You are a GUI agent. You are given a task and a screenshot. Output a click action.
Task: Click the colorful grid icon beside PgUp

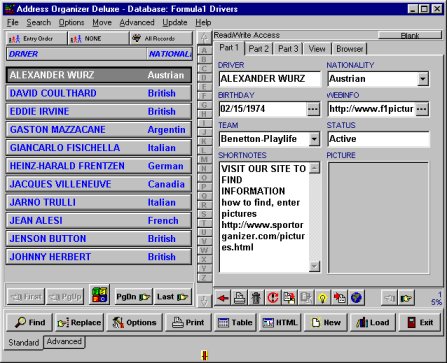(x=99, y=295)
